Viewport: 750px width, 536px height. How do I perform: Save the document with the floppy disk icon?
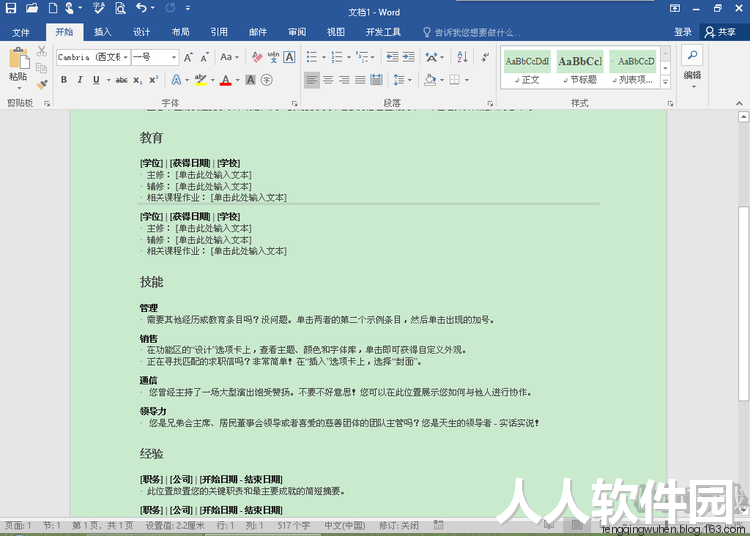[11, 8]
